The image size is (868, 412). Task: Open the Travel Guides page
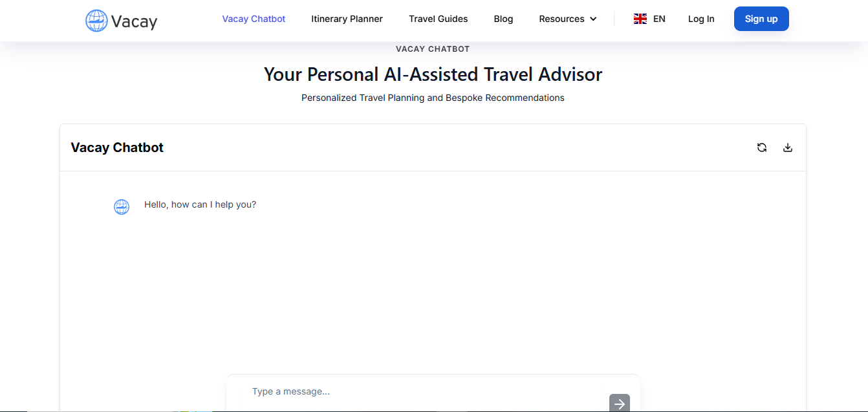pyautogui.click(x=438, y=19)
